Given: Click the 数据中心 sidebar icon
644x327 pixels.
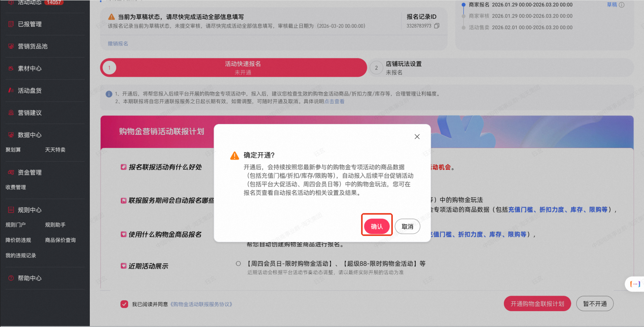Looking at the screenshot, I should [x=11, y=135].
